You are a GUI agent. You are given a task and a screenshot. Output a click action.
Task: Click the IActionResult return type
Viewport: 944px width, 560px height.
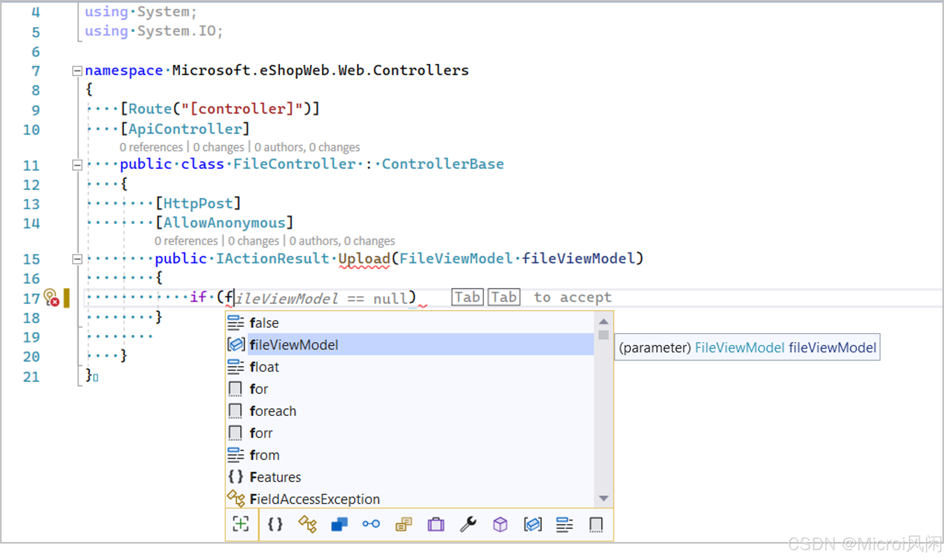(273, 258)
